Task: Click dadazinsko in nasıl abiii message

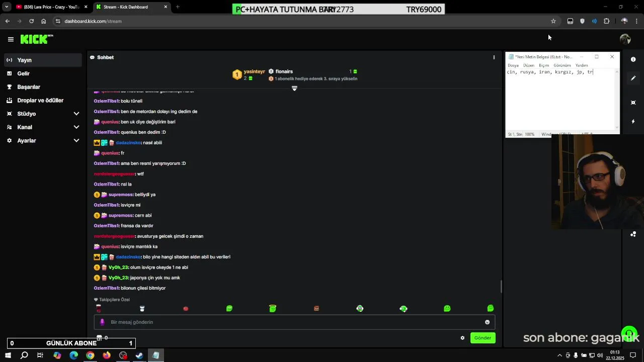Action: tap(128, 143)
